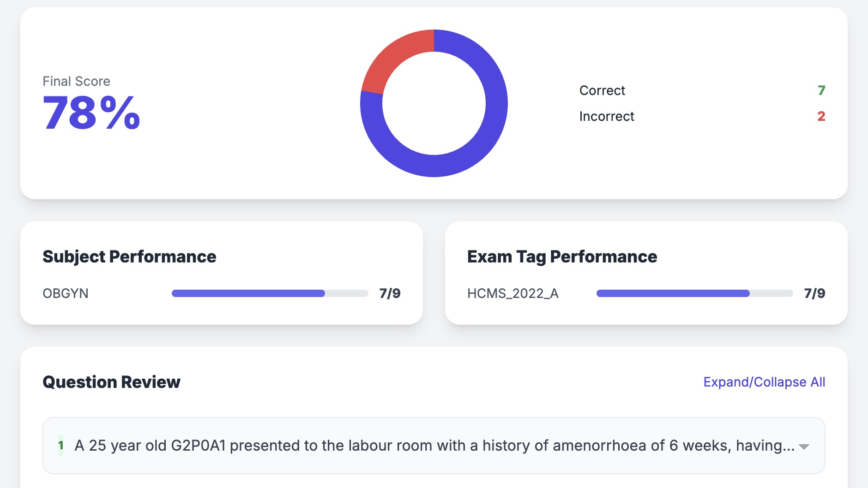Click the Final Score 78% value

(x=91, y=113)
